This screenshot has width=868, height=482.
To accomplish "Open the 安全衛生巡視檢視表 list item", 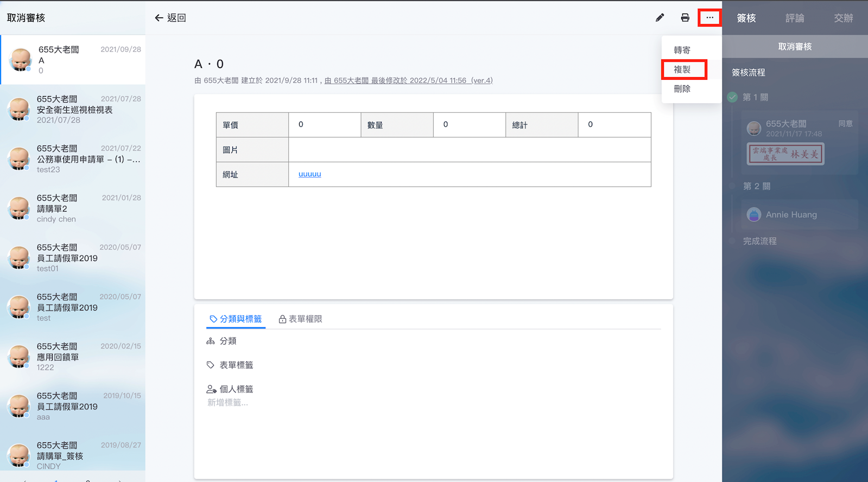I will [x=74, y=110].
